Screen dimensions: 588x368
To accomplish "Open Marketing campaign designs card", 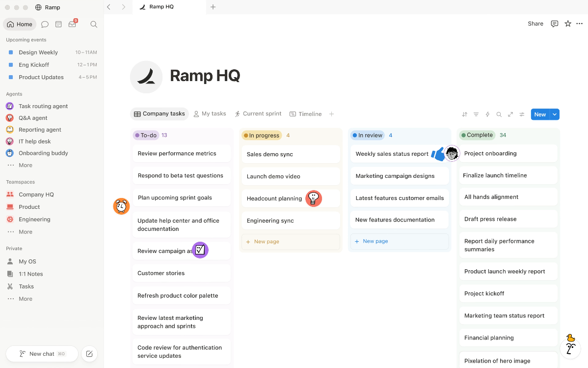I will 400,176.
